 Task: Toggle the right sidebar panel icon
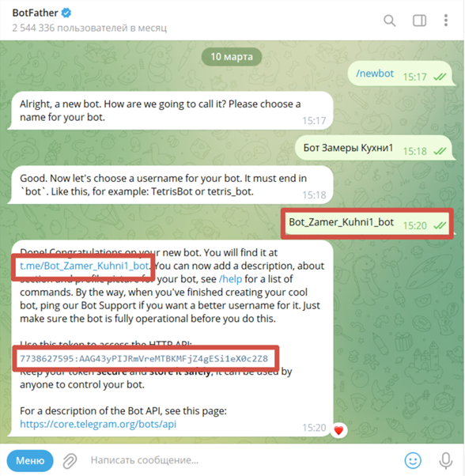click(x=419, y=21)
